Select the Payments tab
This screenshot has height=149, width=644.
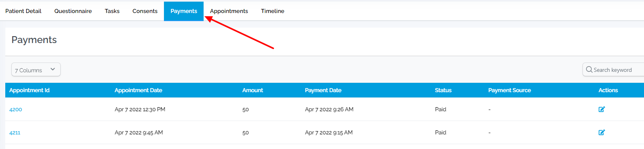(x=184, y=11)
